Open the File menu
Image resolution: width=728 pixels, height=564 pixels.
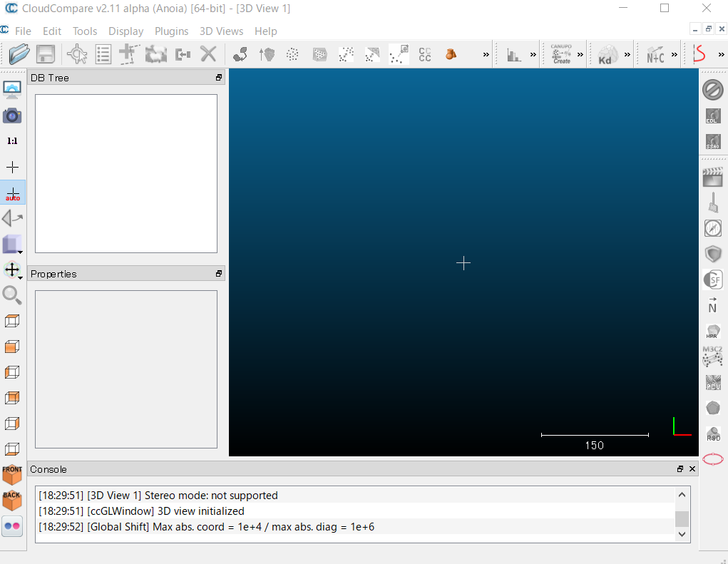pos(23,31)
